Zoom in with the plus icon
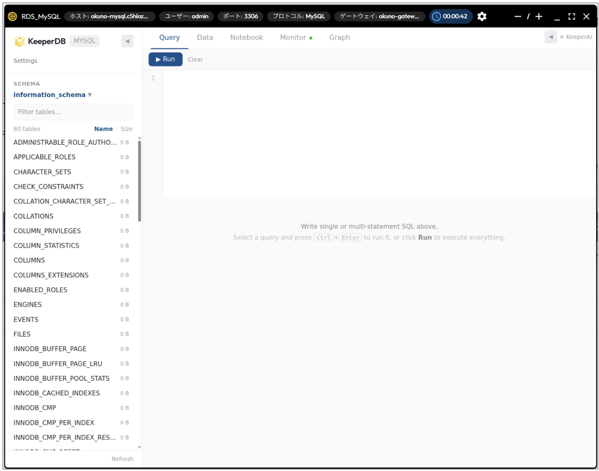 click(x=539, y=16)
